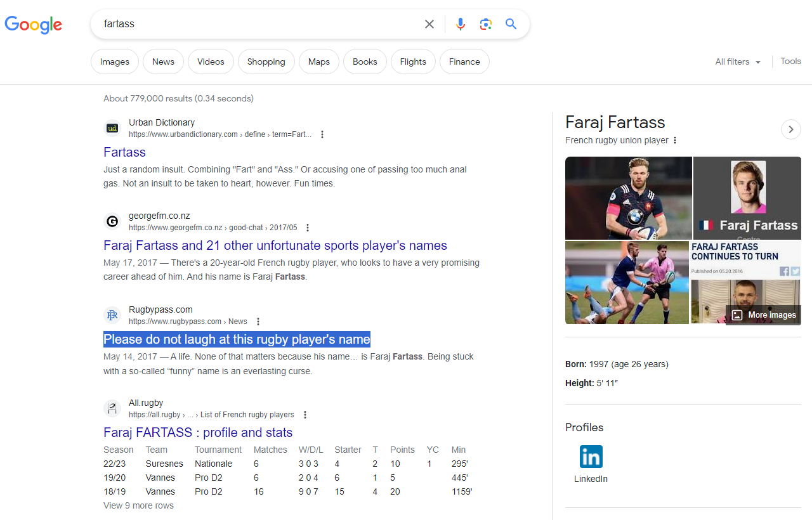The height and width of the screenshot is (520, 812).
Task: Expand View 9 more rows in stats table
Action: tap(138, 505)
